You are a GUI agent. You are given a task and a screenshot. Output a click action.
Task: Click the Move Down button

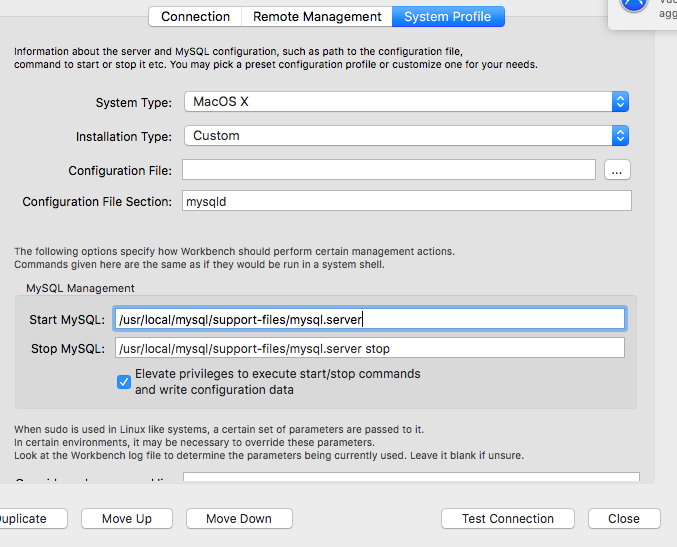[239, 519]
